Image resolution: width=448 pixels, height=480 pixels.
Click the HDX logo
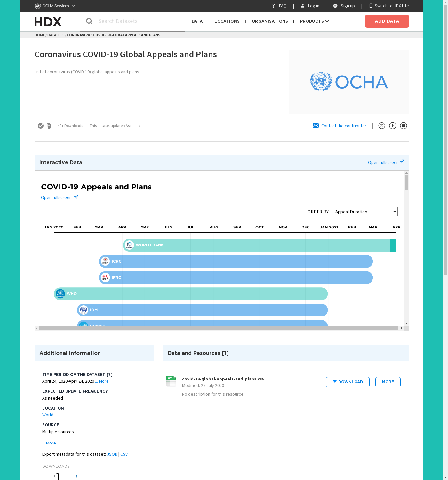(x=48, y=22)
